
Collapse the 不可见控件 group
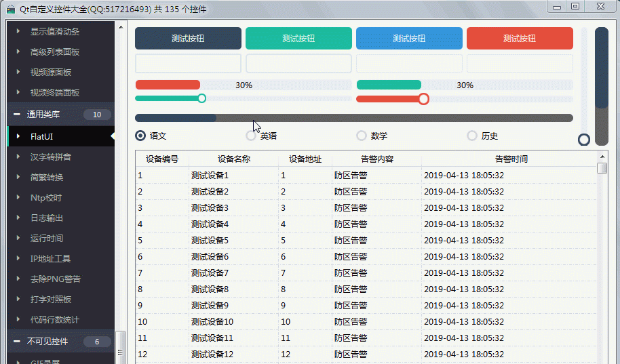click(x=16, y=341)
